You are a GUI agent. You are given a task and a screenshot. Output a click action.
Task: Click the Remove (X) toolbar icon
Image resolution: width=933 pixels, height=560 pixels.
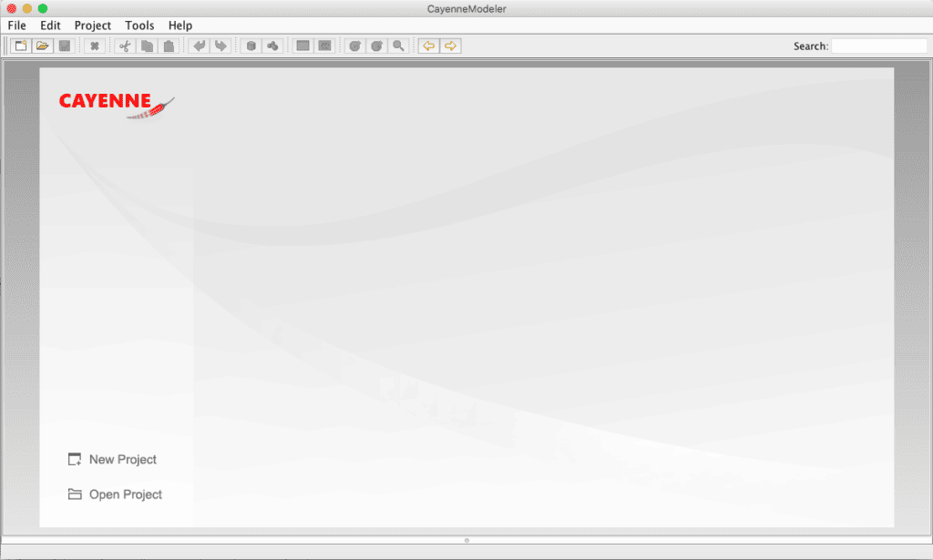pyautogui.click(x=94, y=46)
